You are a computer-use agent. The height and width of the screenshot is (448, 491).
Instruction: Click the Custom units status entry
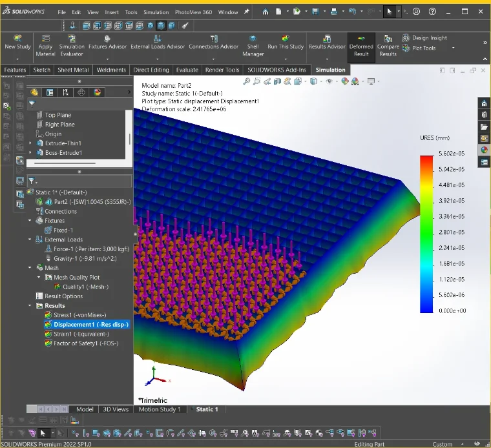click(x=442, y=444)
